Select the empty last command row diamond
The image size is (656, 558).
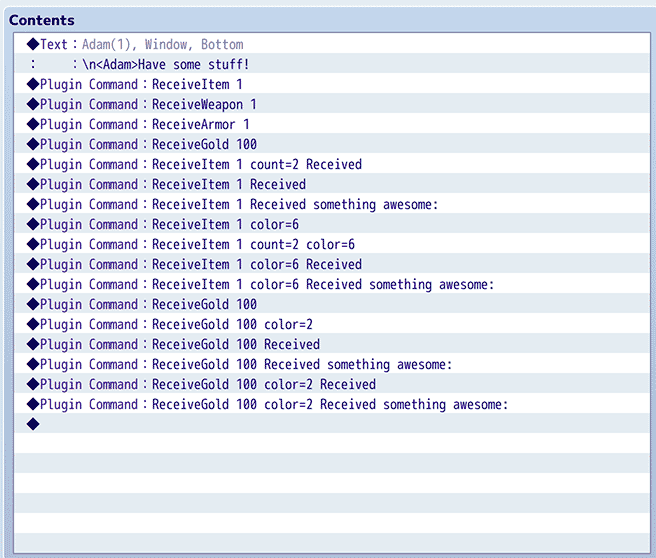(x=33, y=424)
